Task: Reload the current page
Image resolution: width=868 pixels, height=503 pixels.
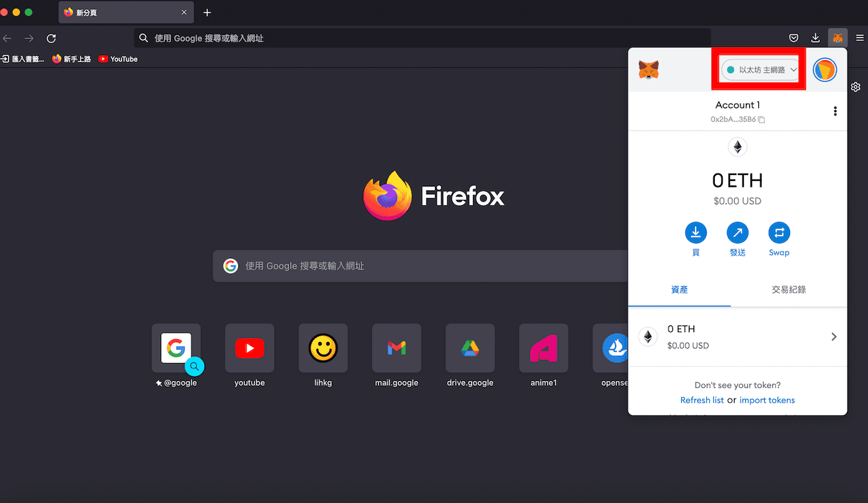Action: (x=51, y=38)
